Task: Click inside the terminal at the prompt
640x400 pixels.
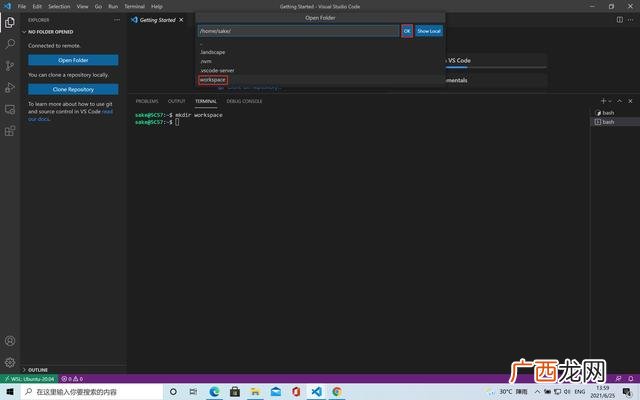Action: pos(177,122)
